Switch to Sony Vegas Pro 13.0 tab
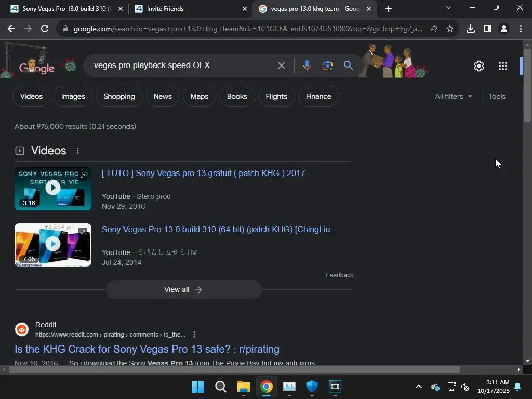 (x=63, y=9)
